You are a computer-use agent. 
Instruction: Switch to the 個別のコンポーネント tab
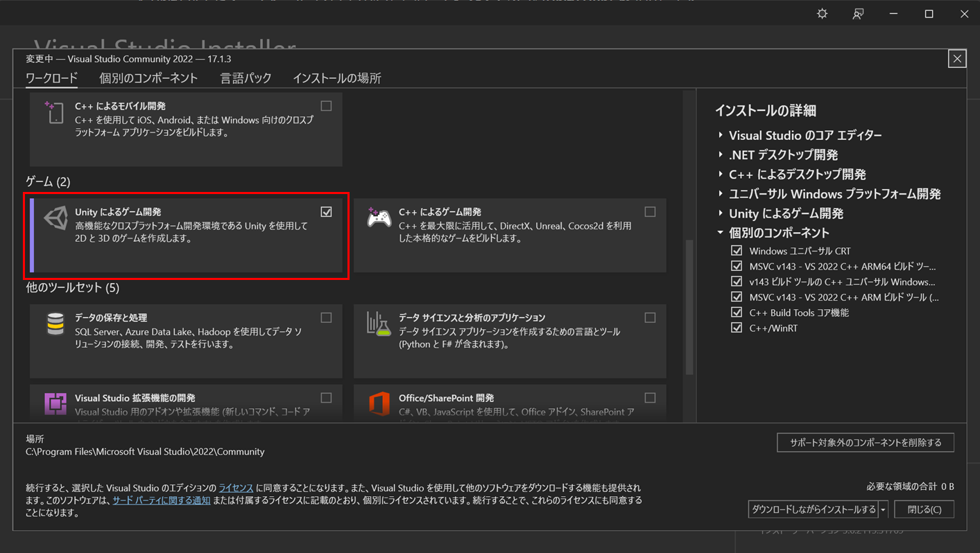148,78
